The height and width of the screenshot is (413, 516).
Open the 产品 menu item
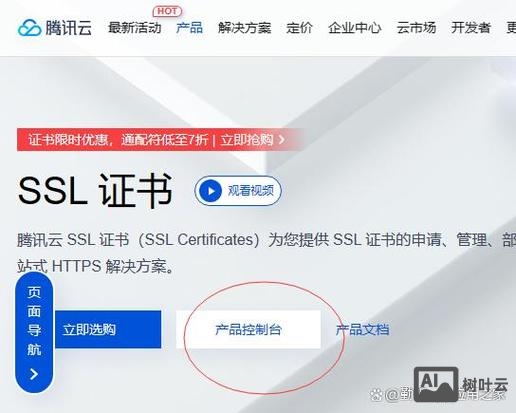(189, 28)
